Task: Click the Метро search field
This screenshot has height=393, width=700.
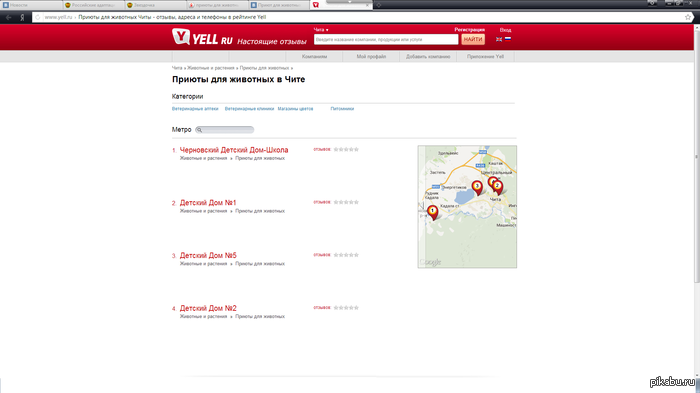Action: pos(225,130)
